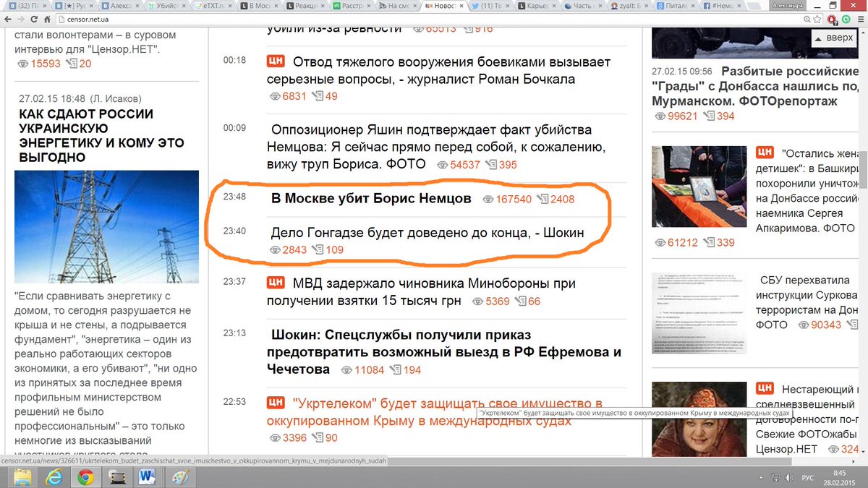Switch keyboard layout via РУС indicator
868x488 pixels.
(x=809, y=478)
